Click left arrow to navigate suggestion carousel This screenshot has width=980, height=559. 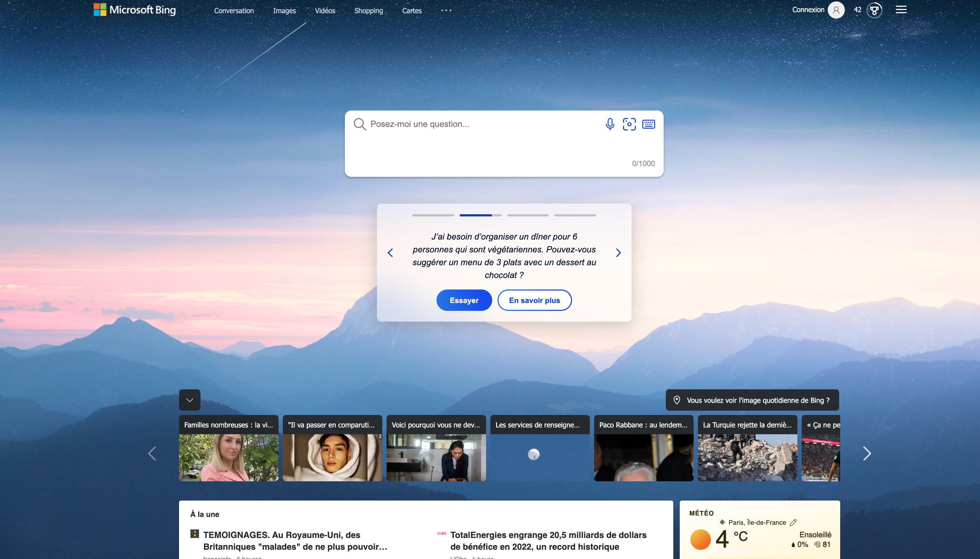[x=390, y=252]
